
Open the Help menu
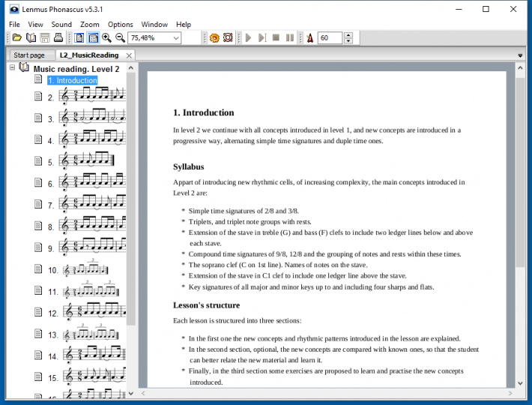click(x=184, y=25)
